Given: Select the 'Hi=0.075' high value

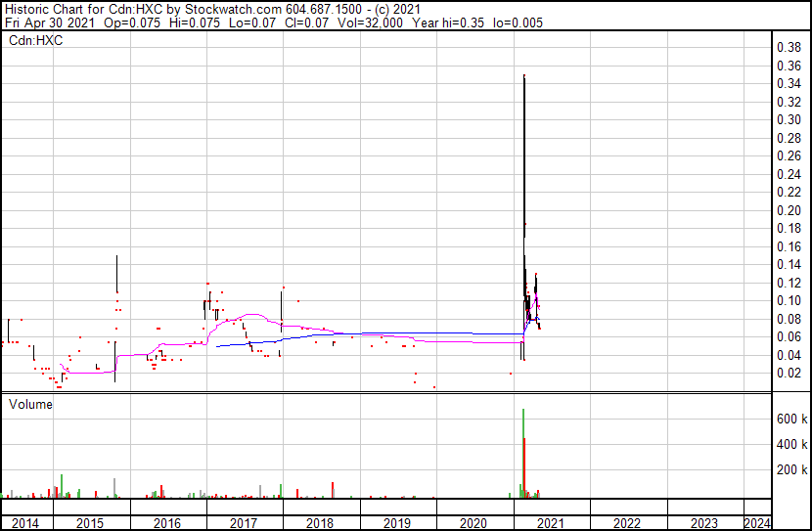Looking at the screenshot, I should point(195,22).
